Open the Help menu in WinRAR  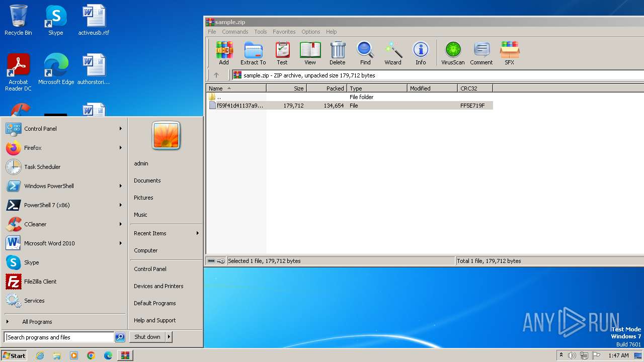point(331,32)
